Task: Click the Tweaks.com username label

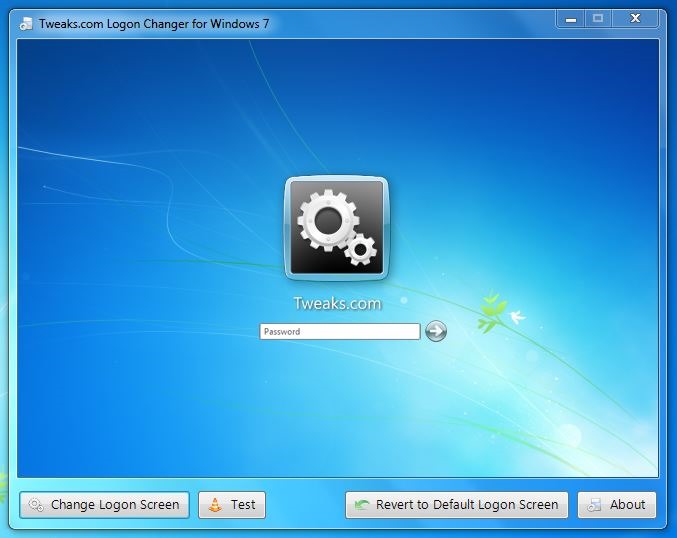Action: [337, 304]
